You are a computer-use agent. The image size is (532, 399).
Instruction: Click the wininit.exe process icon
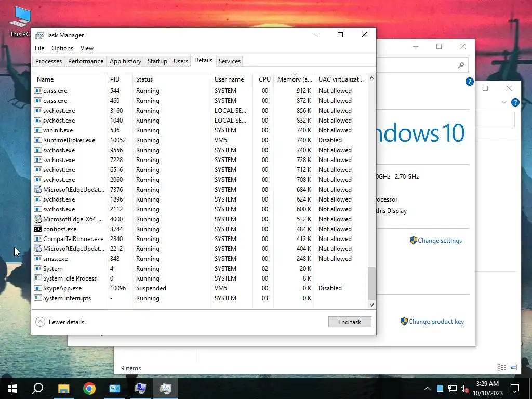(38, 130)
